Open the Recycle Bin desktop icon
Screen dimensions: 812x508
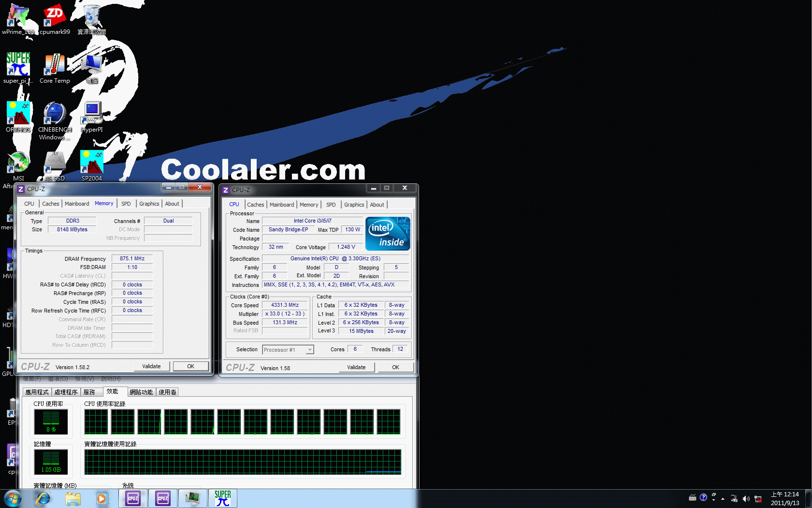click(92, 19)
